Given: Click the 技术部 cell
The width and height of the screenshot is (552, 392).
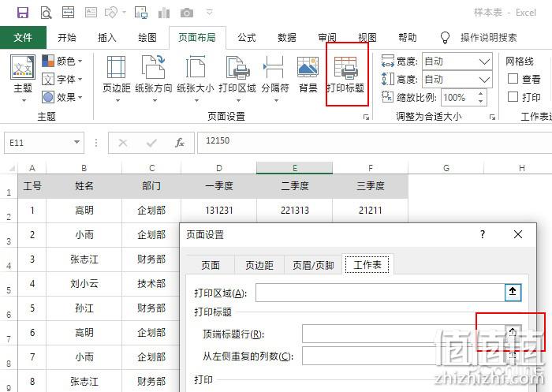Looking at the screenshot, I should [151, 283].
